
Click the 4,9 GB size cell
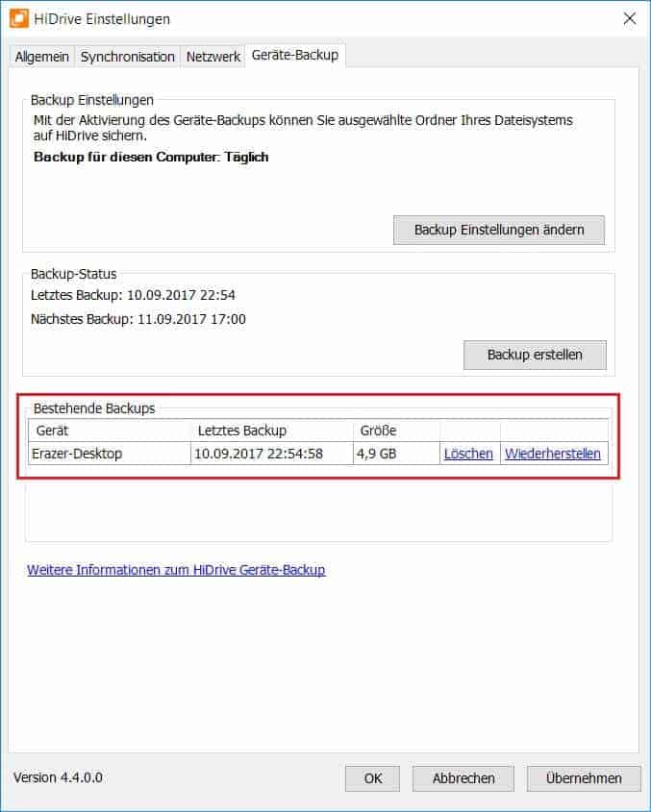pos(396,454)
